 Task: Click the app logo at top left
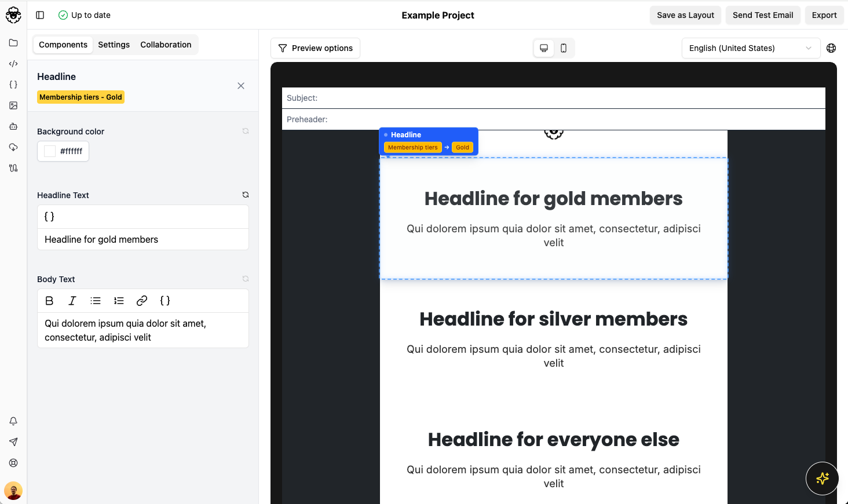tap(13, 15)
